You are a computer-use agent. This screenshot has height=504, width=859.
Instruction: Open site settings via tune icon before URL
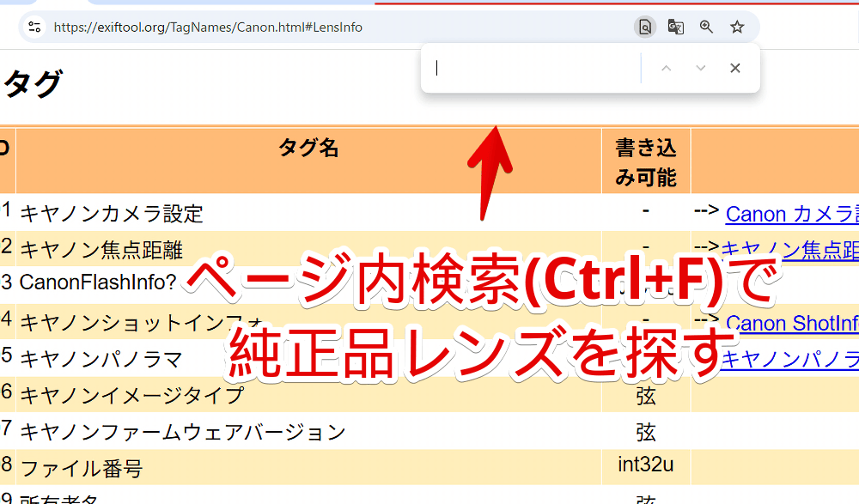coord(34,27)
